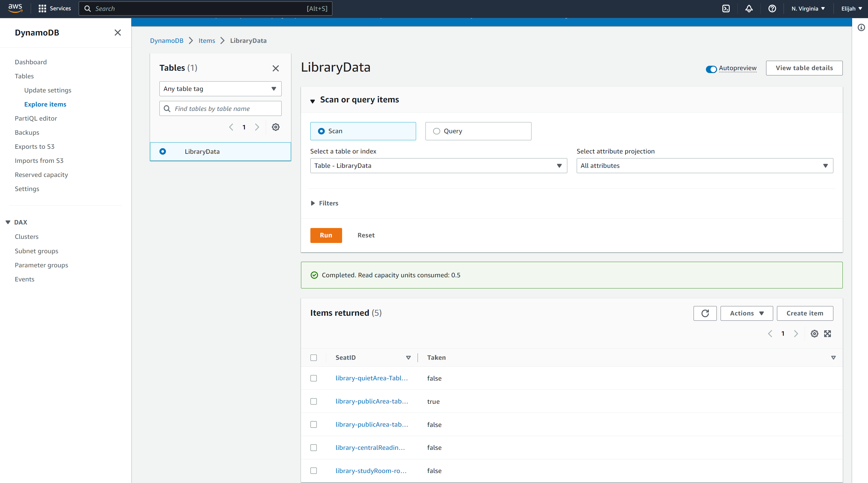Open the Actions dropdown menu
Viewport: 868px width, 483px height.
[746, 313]
